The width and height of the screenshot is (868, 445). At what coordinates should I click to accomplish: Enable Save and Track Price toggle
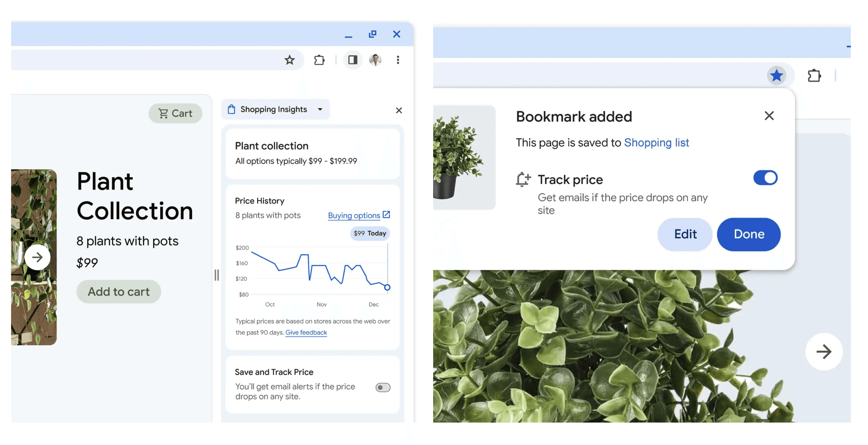(x=383, y=387)
